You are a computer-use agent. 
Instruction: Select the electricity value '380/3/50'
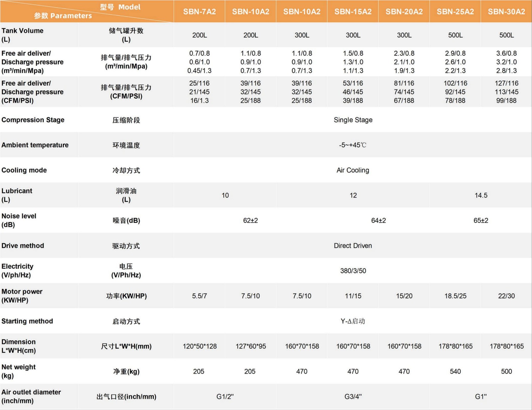click(353, 271)
